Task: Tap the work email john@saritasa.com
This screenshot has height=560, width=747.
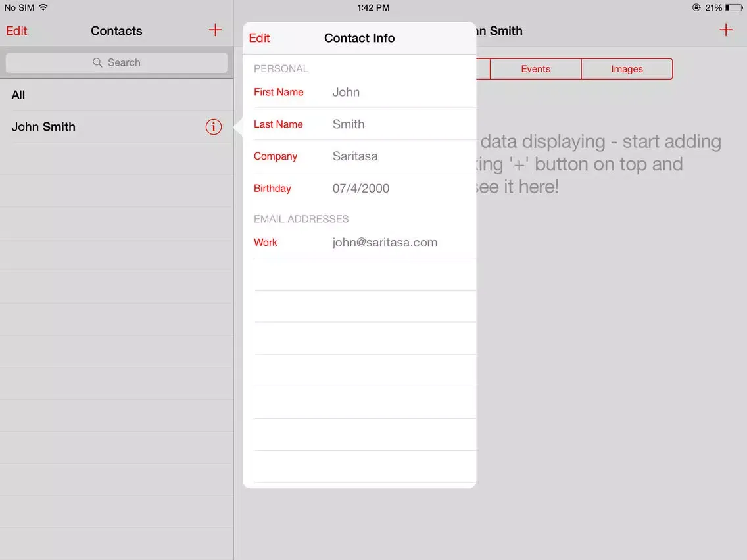Action: pyautogui.click(x=385, y=243)
